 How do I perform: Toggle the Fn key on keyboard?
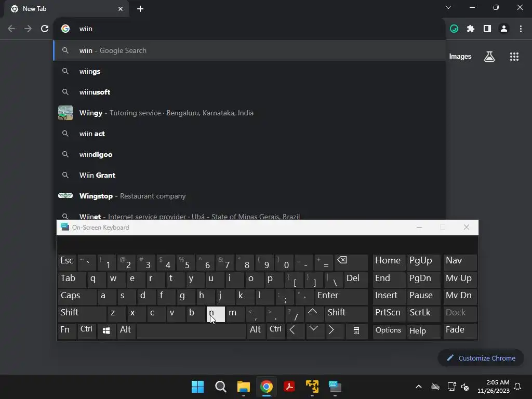(x=67, y=331)
